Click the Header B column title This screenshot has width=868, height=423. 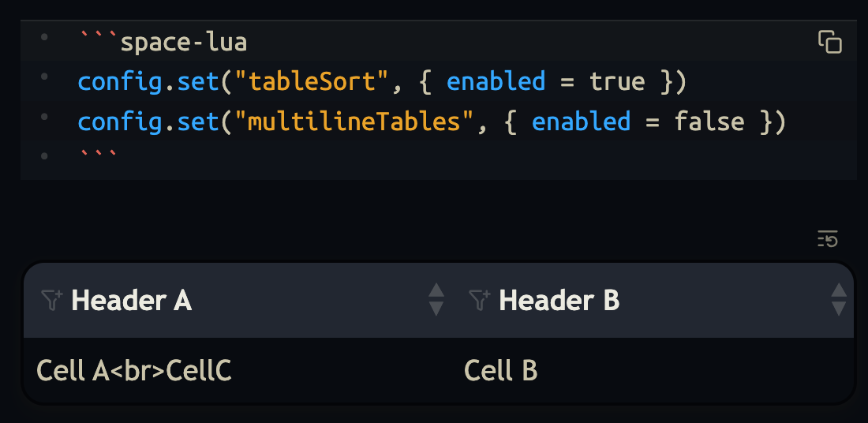559,301
